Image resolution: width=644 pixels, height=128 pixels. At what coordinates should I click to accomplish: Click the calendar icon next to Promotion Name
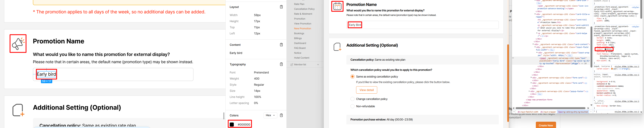click(x=337, y=7)
